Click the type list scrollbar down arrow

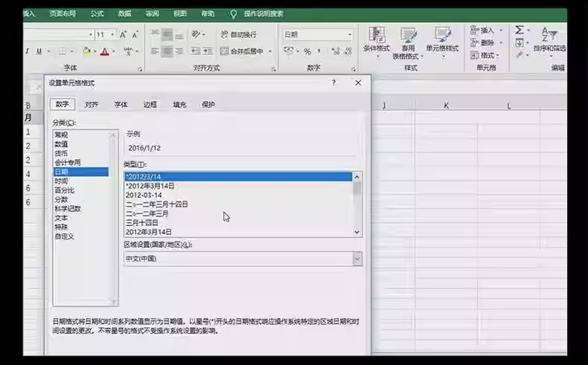tap(357, 232)
